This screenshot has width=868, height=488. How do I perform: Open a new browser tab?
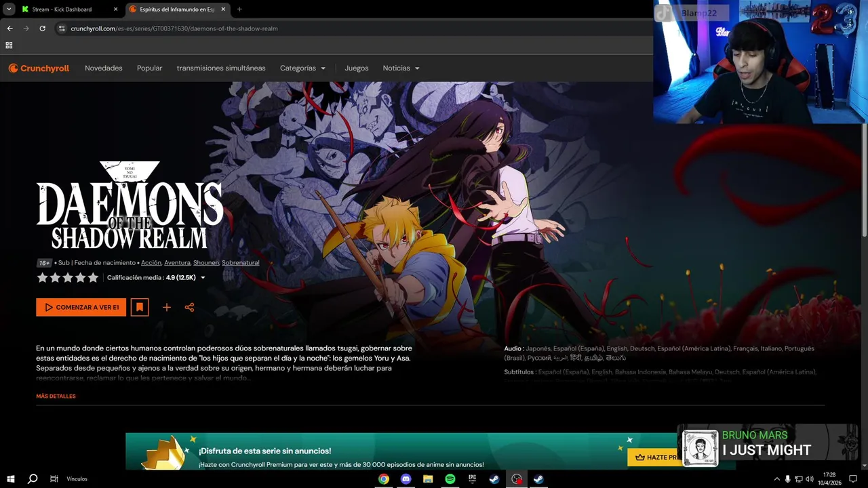tap(239, 9)
